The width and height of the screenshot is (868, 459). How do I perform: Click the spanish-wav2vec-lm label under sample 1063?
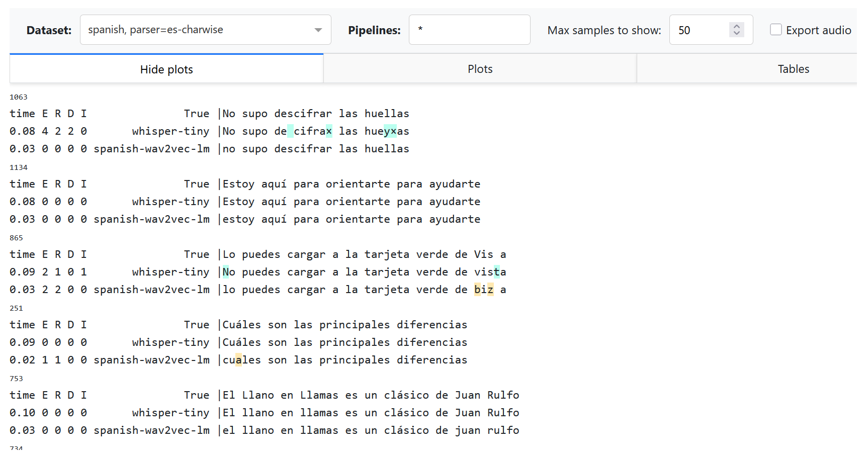152,148
